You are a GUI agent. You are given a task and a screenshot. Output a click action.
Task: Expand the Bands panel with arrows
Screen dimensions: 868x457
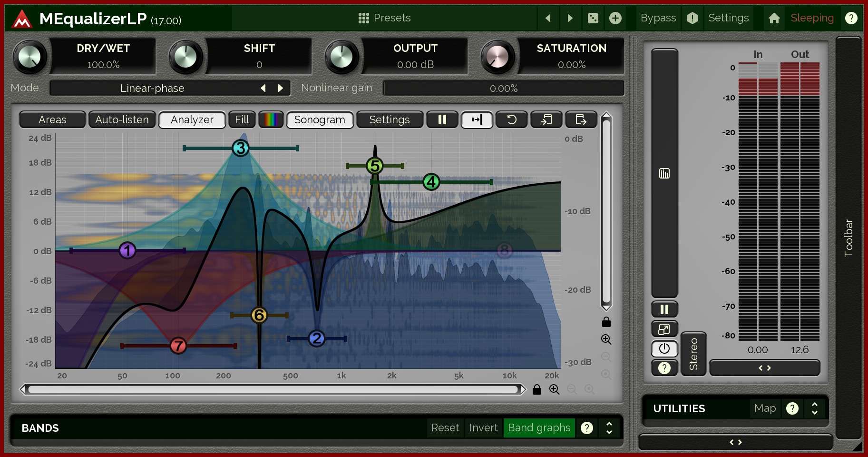pyautogui.click(x=609, y=427)
